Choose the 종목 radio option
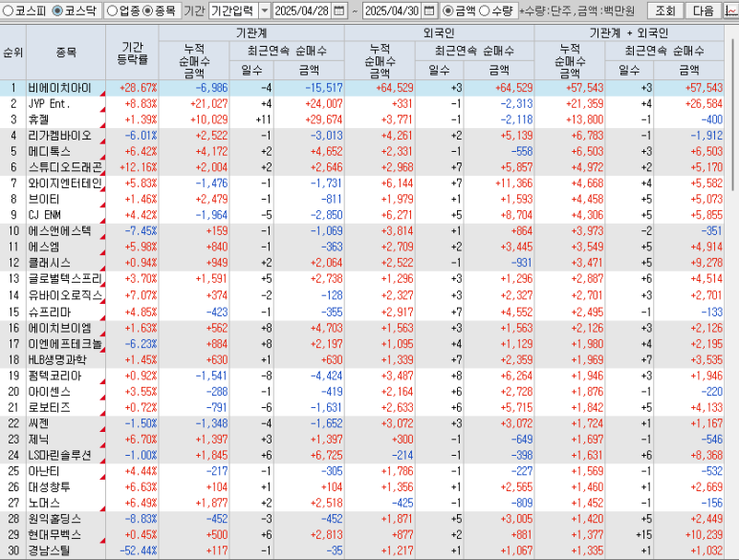Image resolution: width=739 pixels, height=560 pixels. [x=147, y=11]
